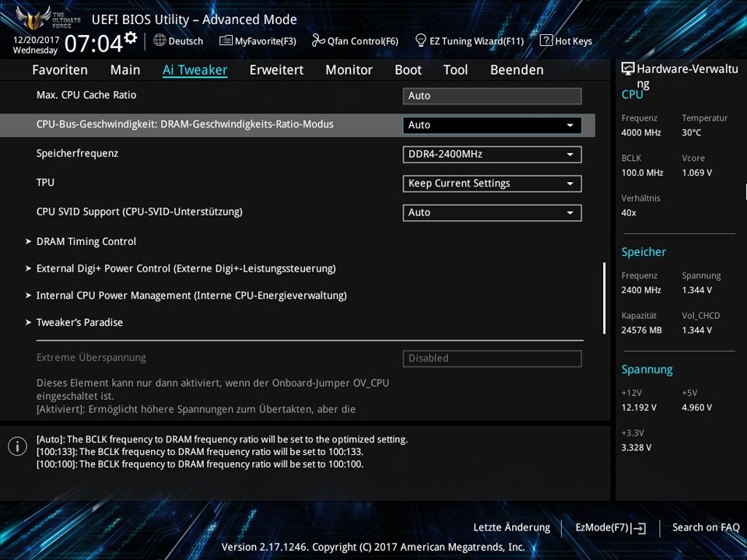Screen dimensions: 747x560
Task: Click the 30°C temperature value
Action: pos(691,133)
